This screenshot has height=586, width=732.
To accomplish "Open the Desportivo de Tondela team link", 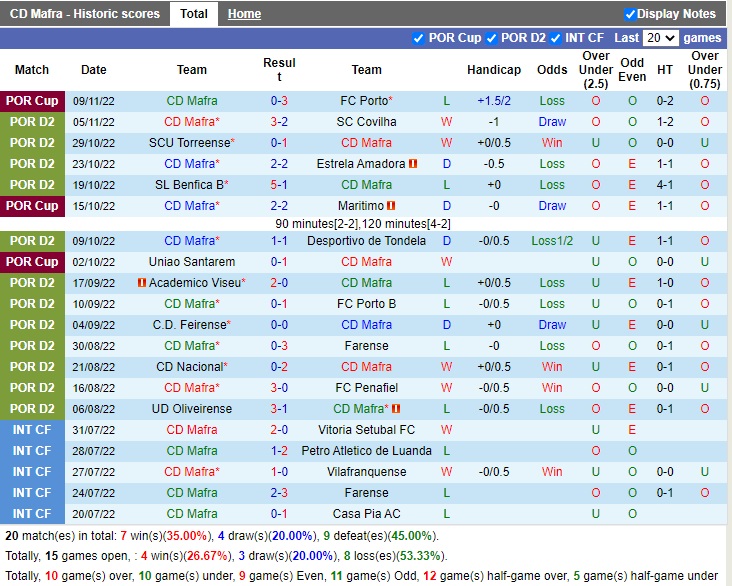I will pos(366,241).
